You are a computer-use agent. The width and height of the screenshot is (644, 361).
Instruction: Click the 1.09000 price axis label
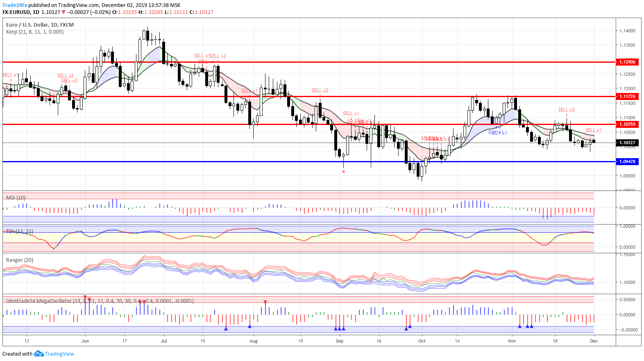(627, 176)
